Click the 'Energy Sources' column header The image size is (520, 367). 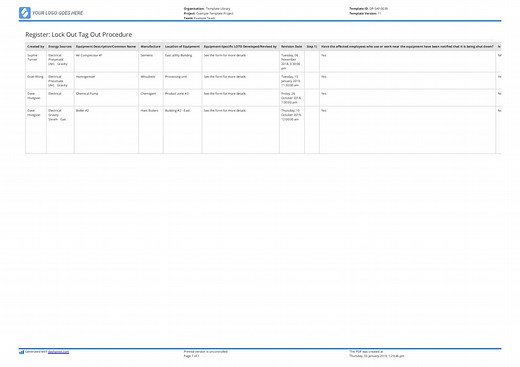pyautogui.click(x=60, y=47)
